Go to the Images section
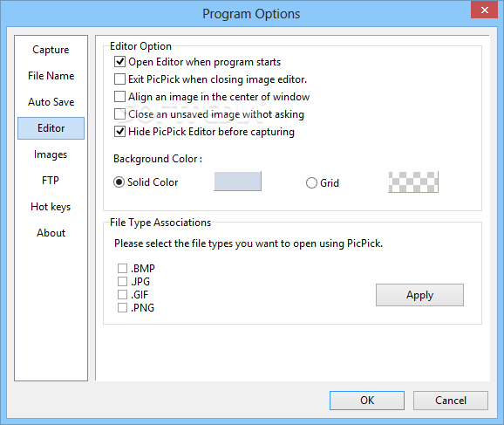504x425 pixels. (51, 154)
